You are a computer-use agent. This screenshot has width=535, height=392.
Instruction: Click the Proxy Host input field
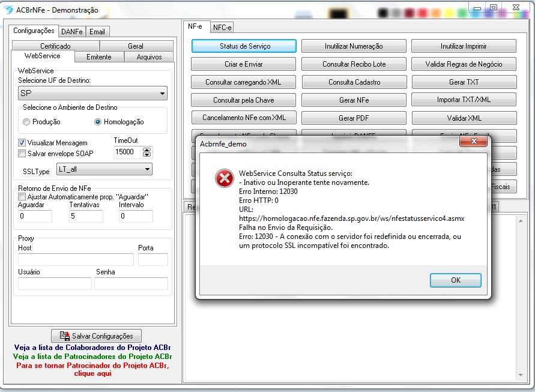click(x=76, y=259)
